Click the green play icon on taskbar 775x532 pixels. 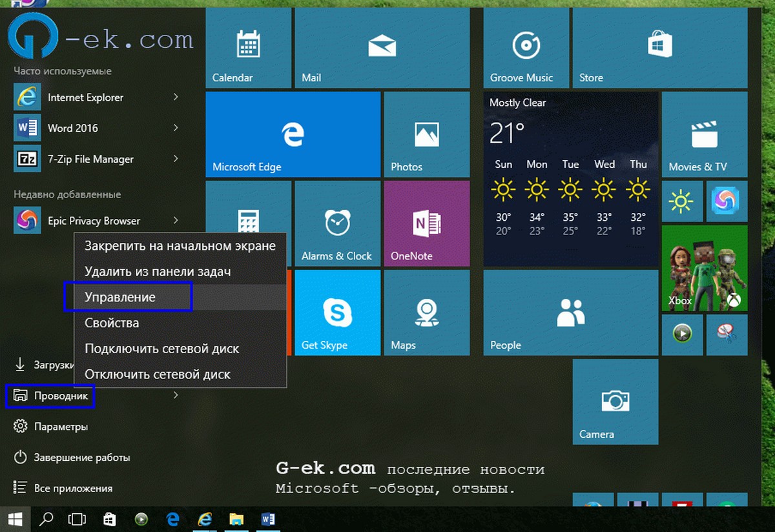[x=141, y=518]
